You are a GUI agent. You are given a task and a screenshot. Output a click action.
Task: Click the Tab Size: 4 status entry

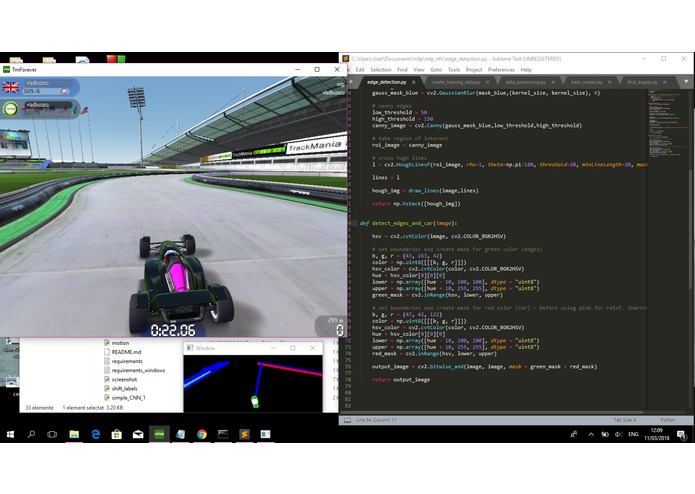(625, 420)
